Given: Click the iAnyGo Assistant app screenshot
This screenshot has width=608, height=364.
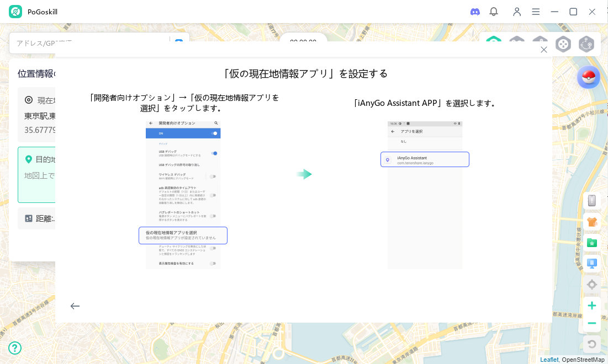Looking at the screenshot, I should click(x=425, y=195).
